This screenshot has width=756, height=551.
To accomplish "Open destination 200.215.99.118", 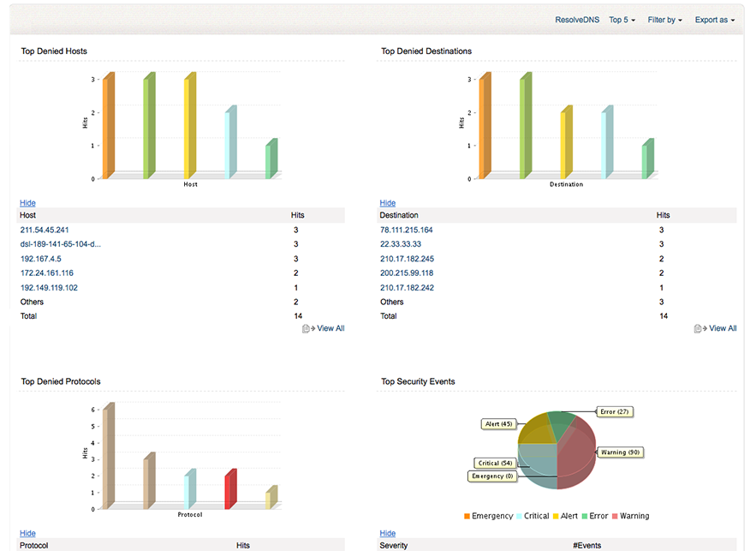I will coord(407,273).
